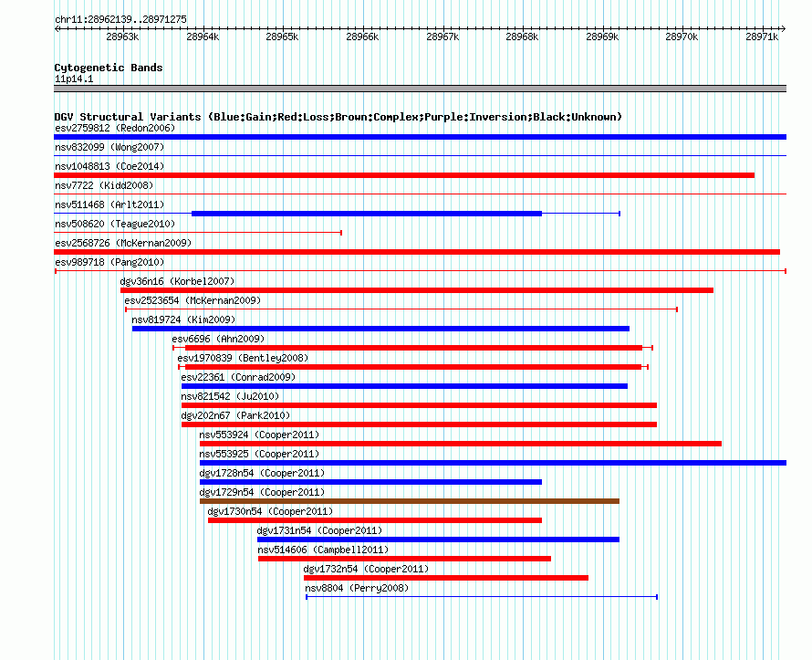Select the nsv832099 (Wong2007) thin blue line

point(420,155)
